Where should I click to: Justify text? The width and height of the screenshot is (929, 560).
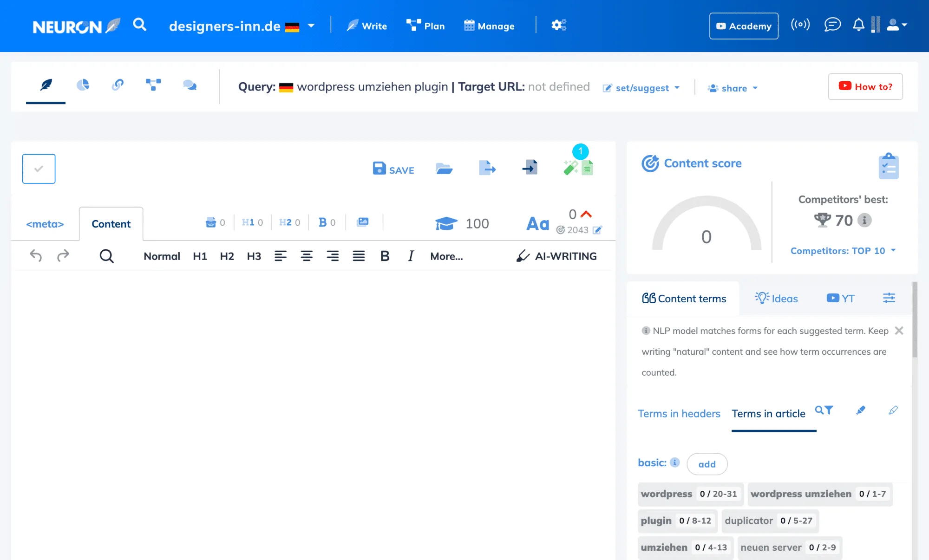pos(359,256)
